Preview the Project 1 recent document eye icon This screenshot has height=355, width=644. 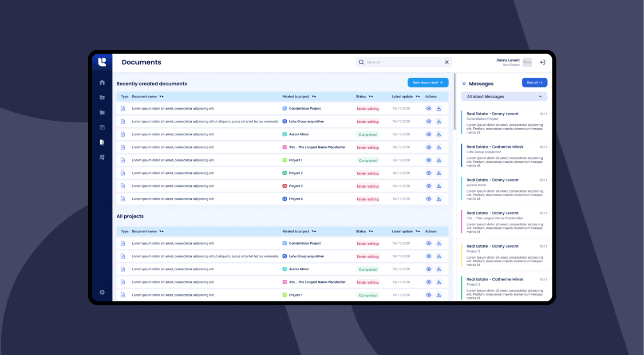click(429, 160)
